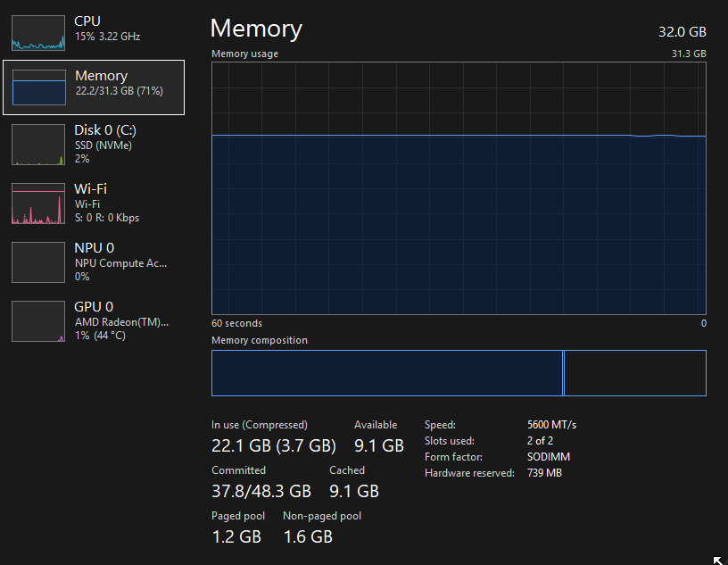This screenshot has width=728, height=565.
Task: Click the 22.2/31.3 GB (71%) sidebar text
Action: tap(120, 91)
